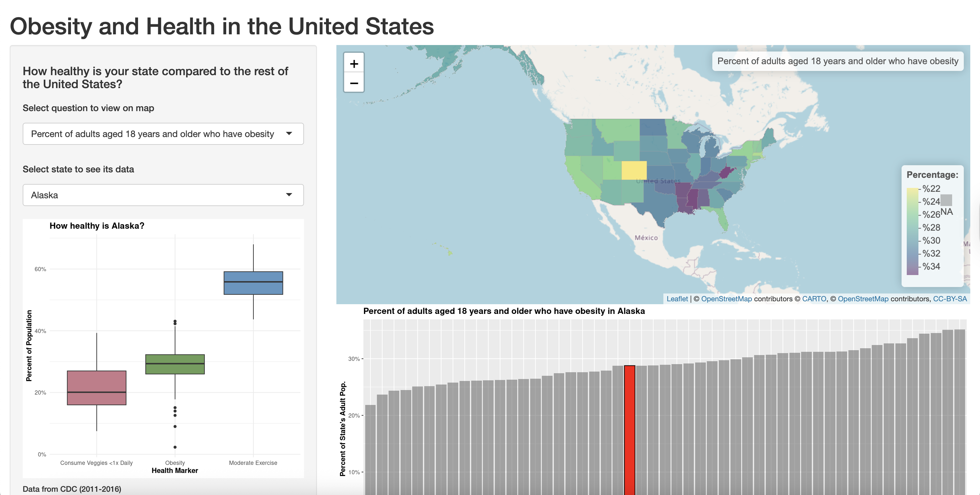Image resolution: width=980 pixels, height=495 pixels.
Task: Open the CC-BY-SA license link
Action: click(x=950, y=299)
